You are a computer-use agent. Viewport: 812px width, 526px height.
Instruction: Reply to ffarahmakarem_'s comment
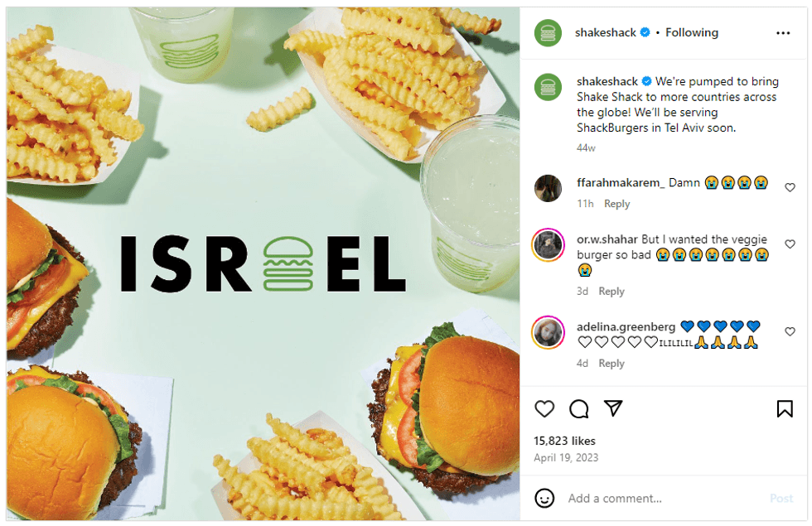point(616,204)
